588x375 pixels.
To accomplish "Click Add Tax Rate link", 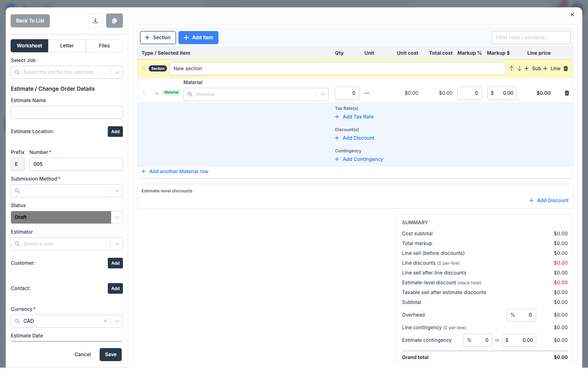I will tap(354, 117).
